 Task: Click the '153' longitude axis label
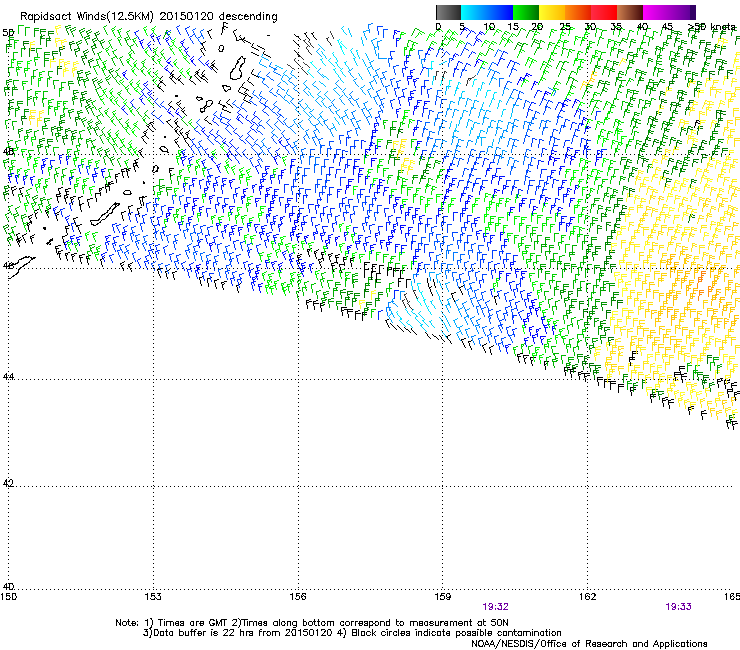pyautogui.click(x=153, y=597)
